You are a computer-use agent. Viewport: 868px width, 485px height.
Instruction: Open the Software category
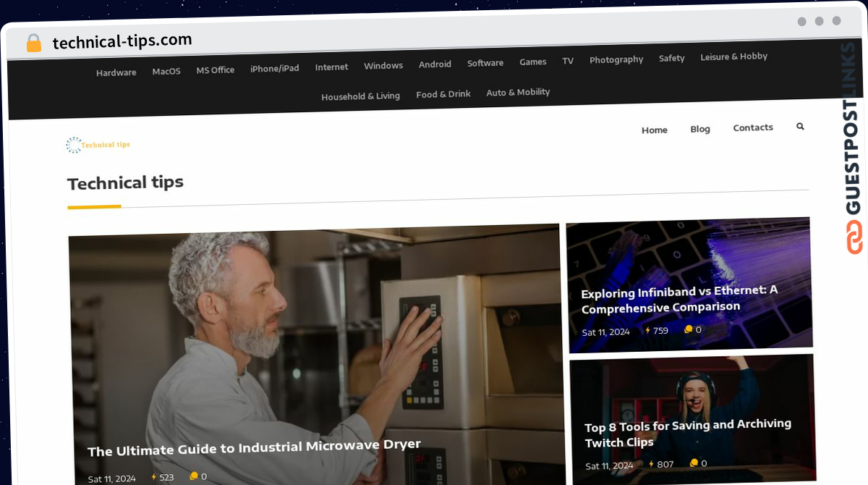[485, 63]
